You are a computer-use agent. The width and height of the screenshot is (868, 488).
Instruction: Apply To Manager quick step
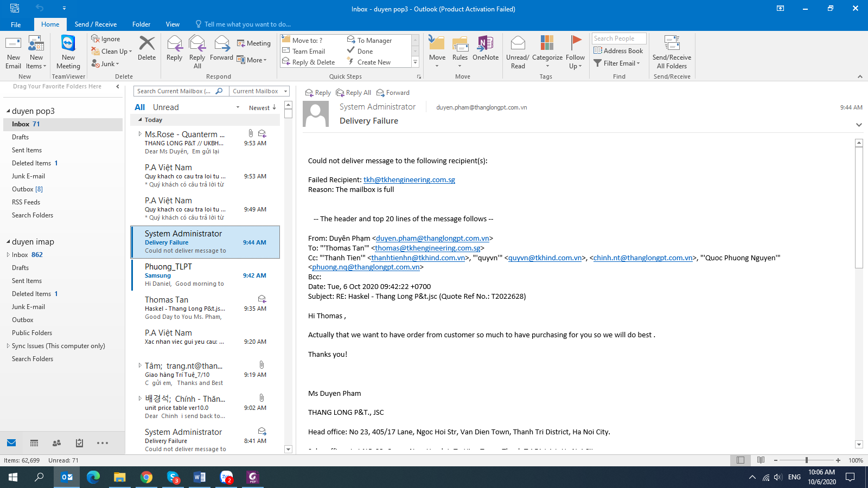point(369,41)
